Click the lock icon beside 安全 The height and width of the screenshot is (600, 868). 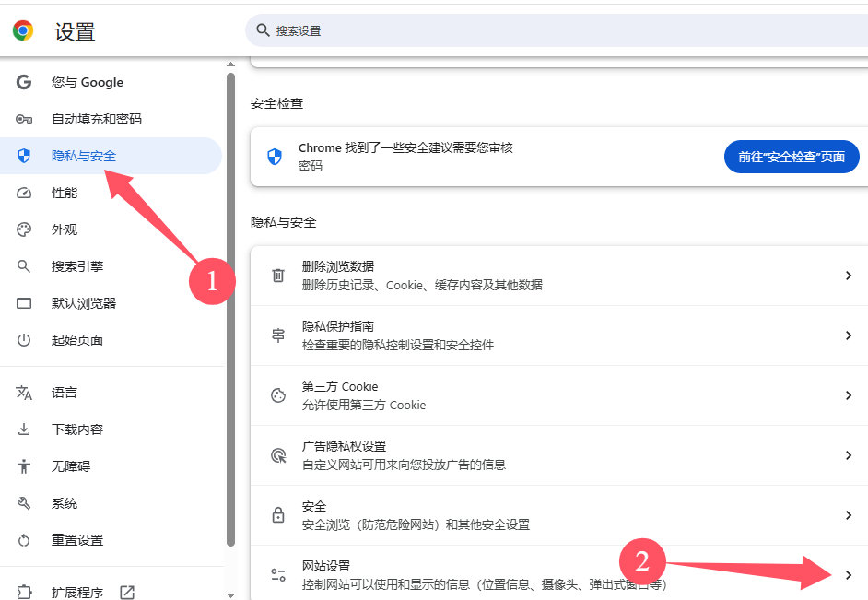click(x=277, y=515)
